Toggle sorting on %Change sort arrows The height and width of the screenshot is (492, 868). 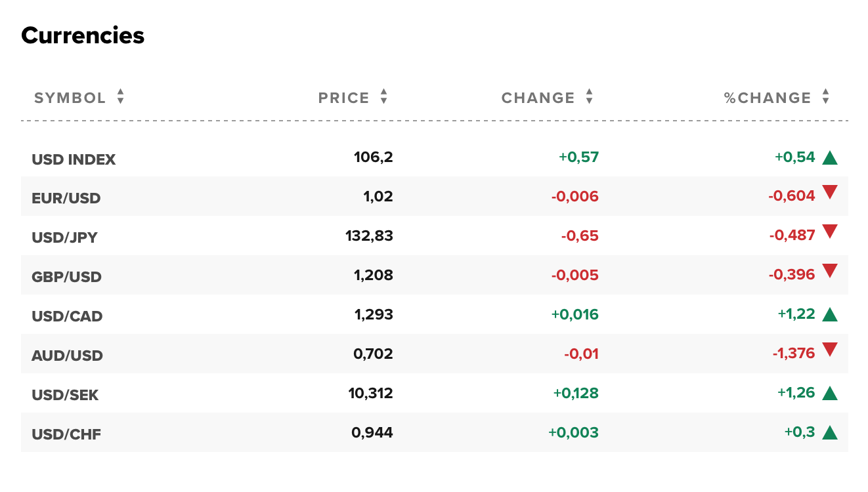click(826, 98)
